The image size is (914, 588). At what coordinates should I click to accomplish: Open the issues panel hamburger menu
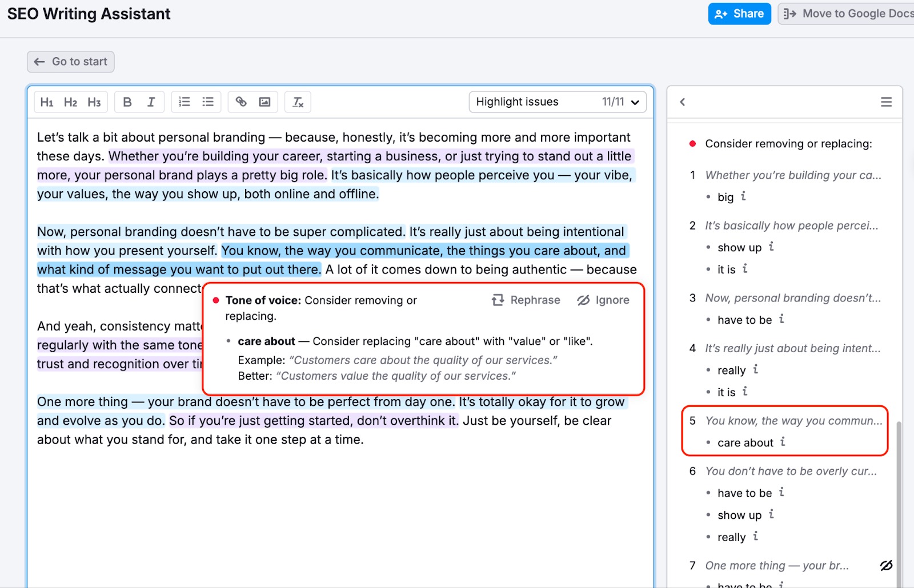[x=886, y=102]
